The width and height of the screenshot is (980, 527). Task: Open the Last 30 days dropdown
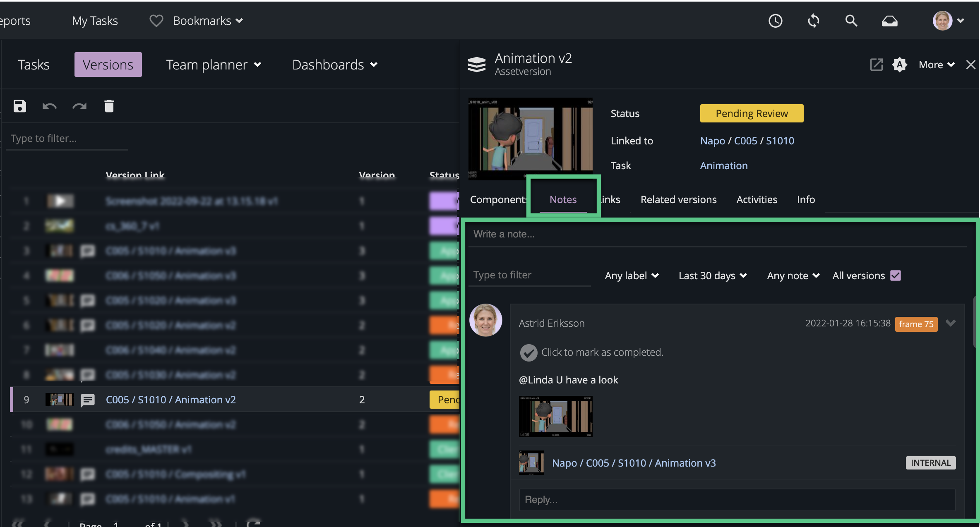pyautogui.click(x=712, y=275)
